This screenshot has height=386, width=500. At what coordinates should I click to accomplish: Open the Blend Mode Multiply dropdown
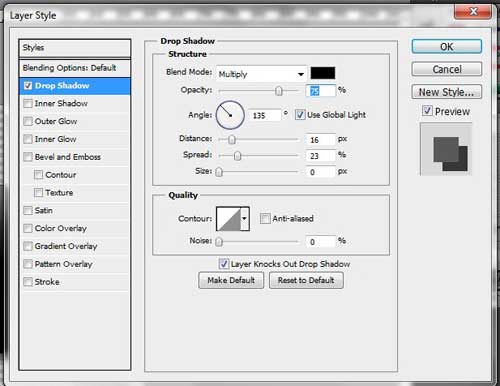[261, 74]
